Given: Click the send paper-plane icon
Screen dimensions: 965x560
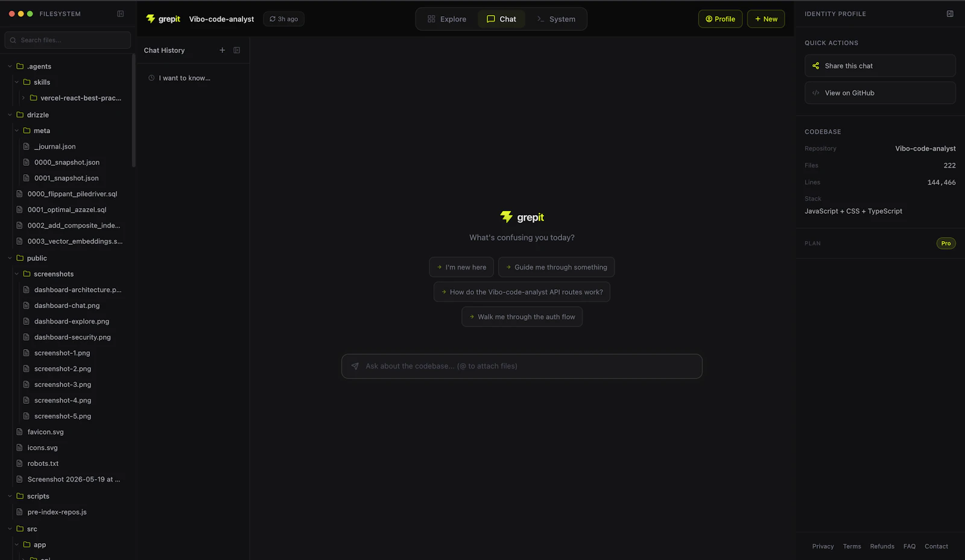Looking at the screenshot, I should [x=355, y=366].
